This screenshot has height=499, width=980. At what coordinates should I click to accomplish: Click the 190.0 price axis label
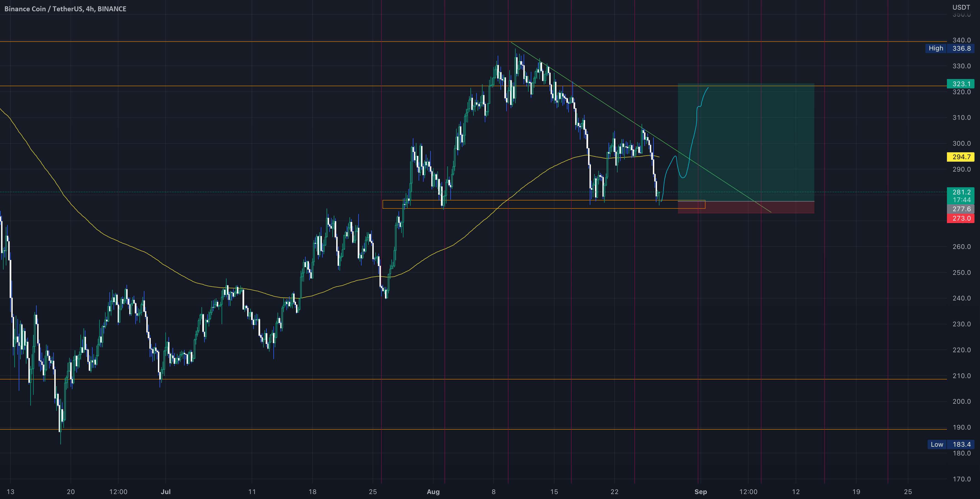(x=961, y=428)
